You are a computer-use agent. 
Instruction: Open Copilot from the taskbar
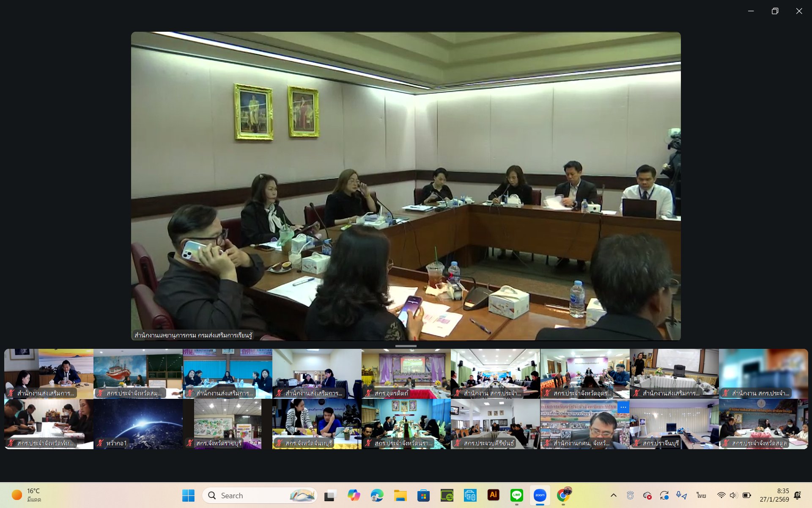click(x=354, y=495)
